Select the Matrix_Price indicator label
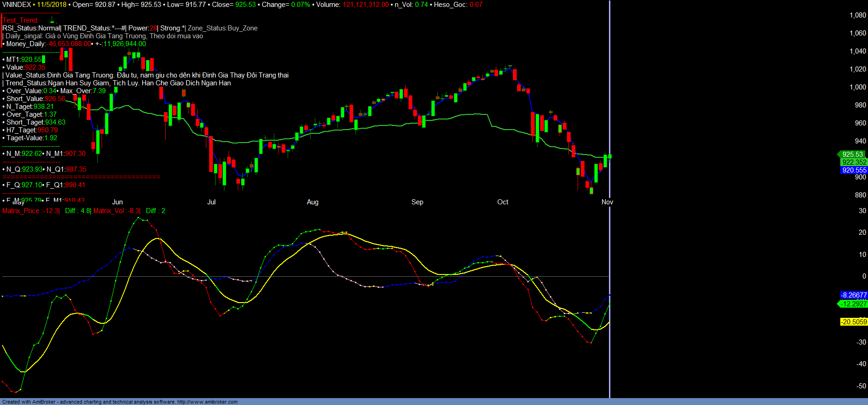 click(x=30, y=211)
